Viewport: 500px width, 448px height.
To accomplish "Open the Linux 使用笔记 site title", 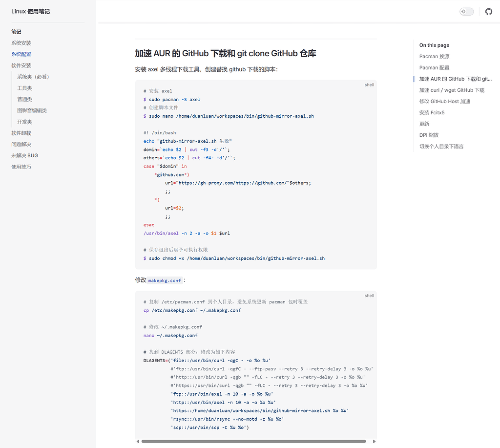I will click(x=31, y=12).
